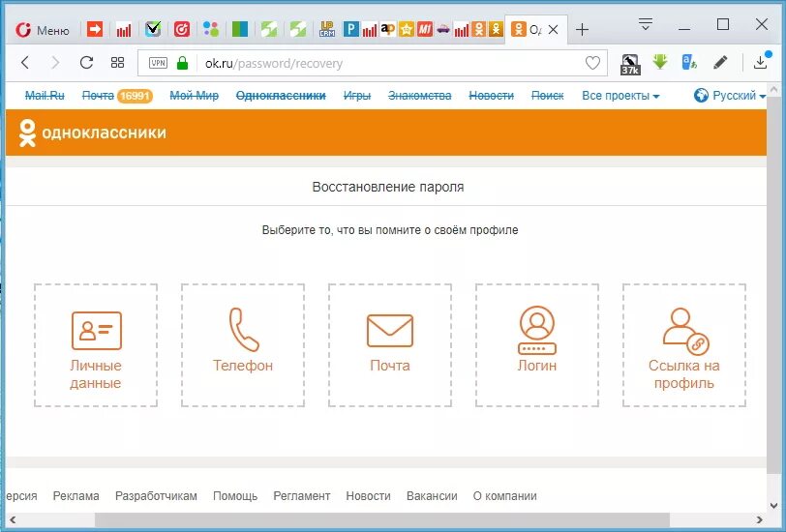Screen dimensions: 786x532
Task: Open the Одноклассники portal link
Action: 281,96
